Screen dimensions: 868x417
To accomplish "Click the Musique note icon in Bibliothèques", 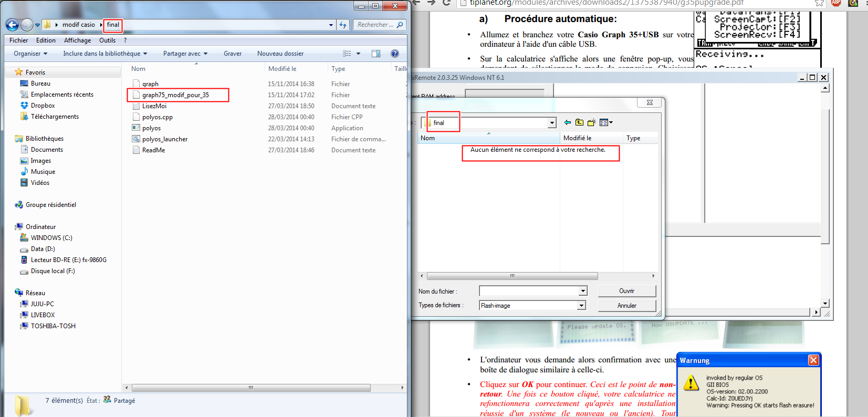I will (x=24, y=172).
